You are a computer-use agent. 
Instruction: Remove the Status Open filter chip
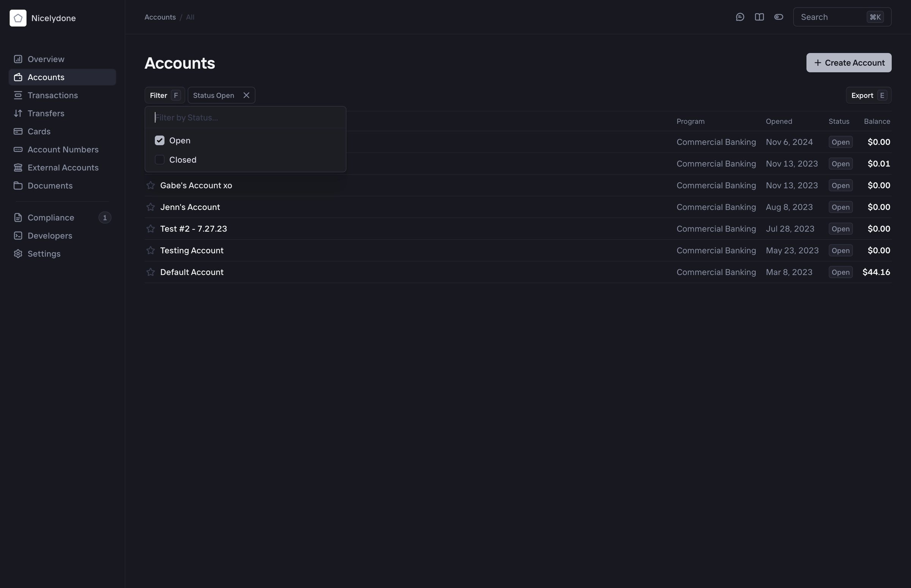[246, 95]
